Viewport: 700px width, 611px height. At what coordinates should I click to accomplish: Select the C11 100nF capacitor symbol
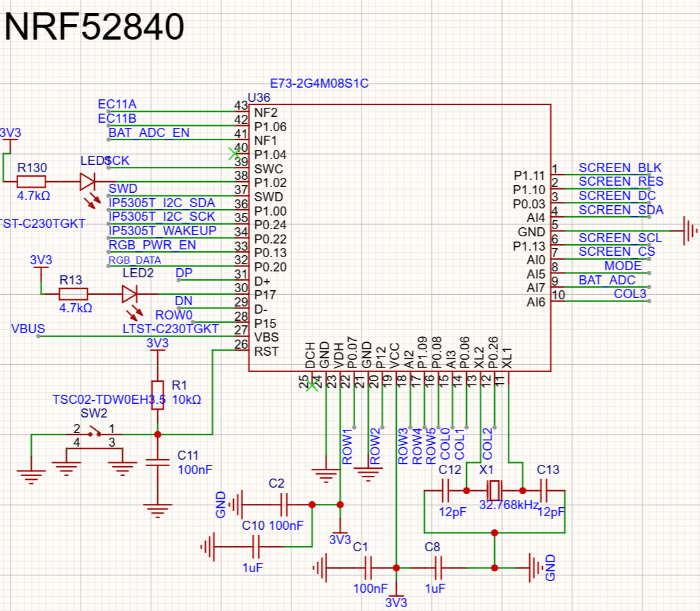pyautogui.click(x=158, y=463)
